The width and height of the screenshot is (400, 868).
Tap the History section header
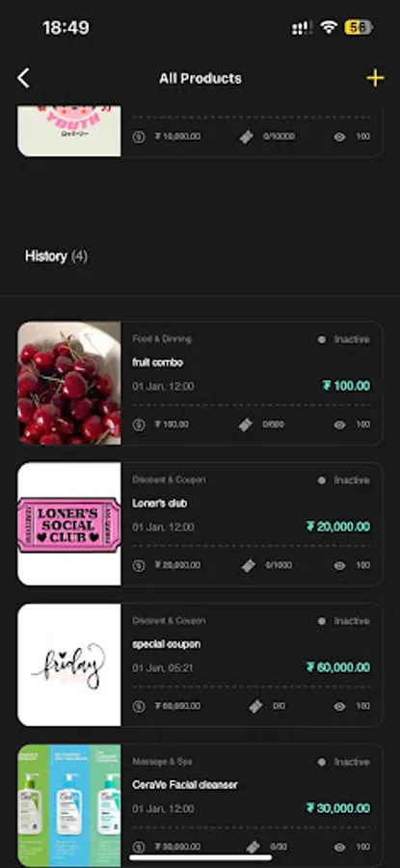(x=56, y=257)
